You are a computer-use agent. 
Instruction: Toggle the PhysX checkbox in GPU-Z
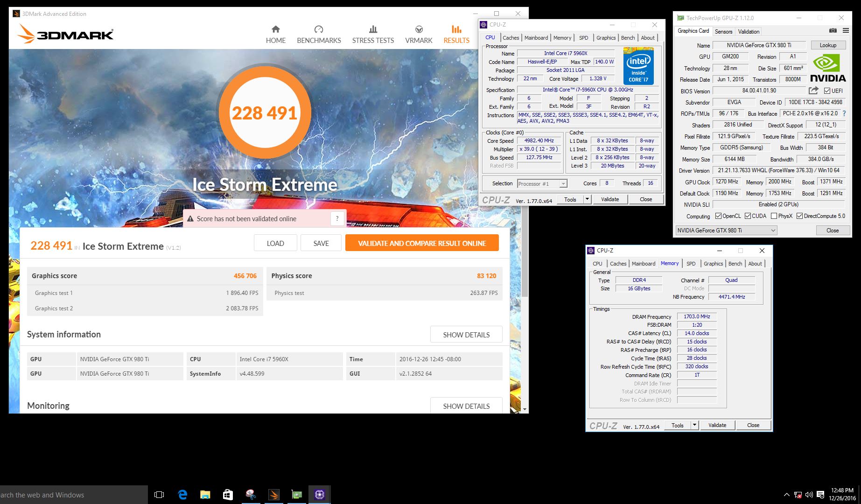tap(774, 216)
